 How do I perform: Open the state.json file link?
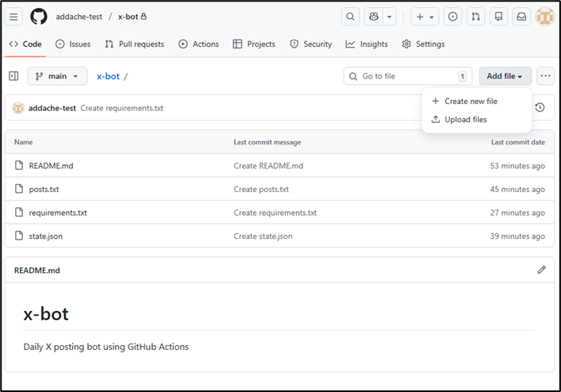[49, 236]
